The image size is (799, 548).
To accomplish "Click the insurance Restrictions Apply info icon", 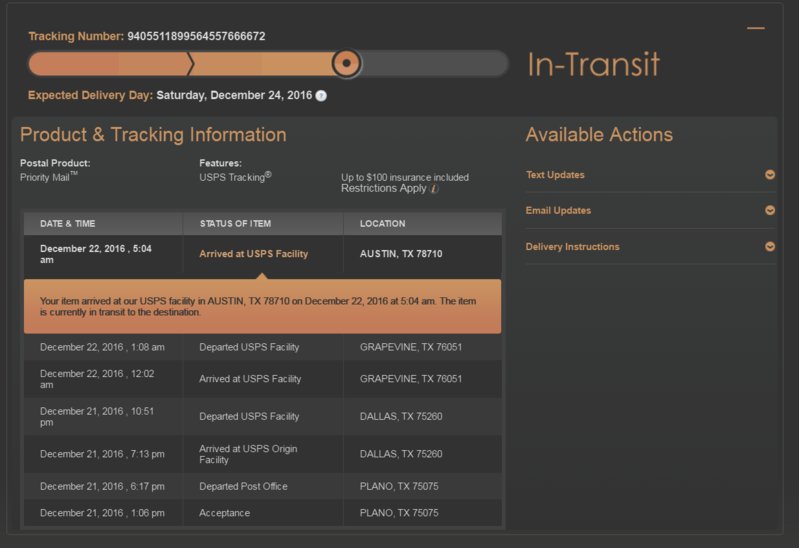I will tap(434, 189).
